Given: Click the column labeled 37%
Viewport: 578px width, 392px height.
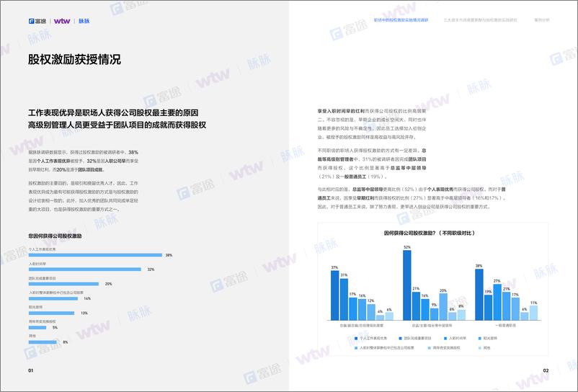Looking at the screenshot, I should click(x=334, y=295).
